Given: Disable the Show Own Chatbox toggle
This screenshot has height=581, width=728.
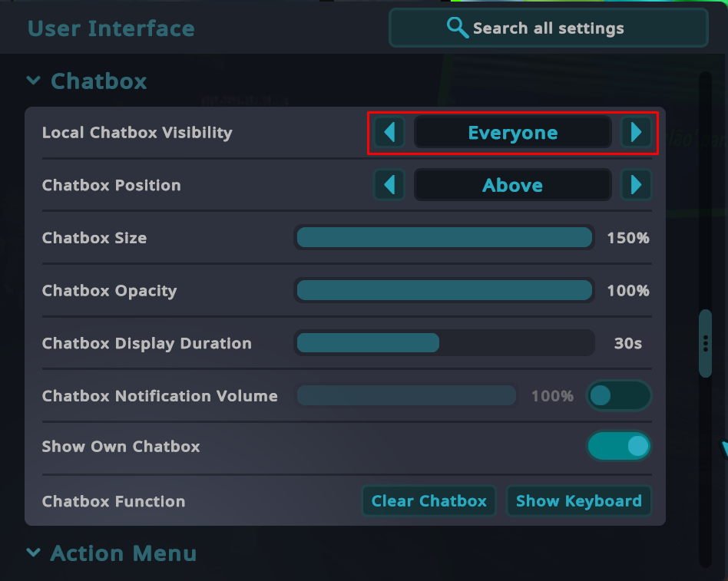Looking at the screenshot, I should click(618, 446).
